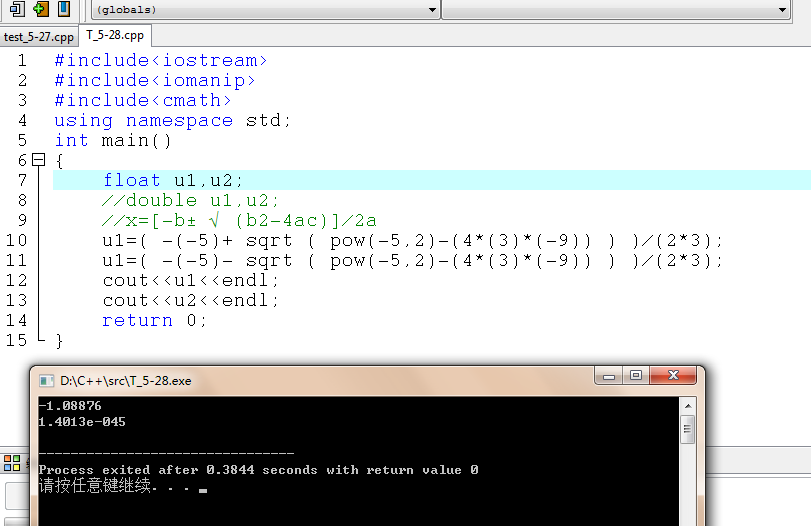The height and width of the screenshot is (526, 811).
Task: Click the blue bookmark toolbar icon
Action: (x=64, y=8)
